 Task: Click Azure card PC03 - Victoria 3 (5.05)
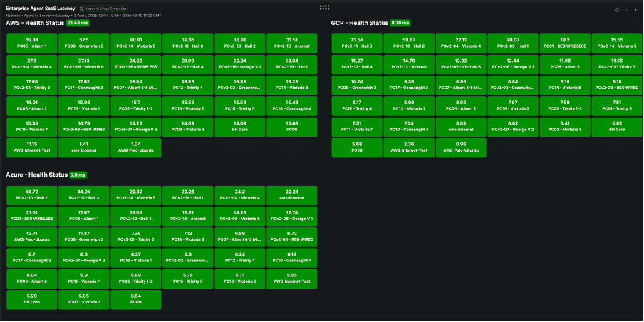[84, 300]
